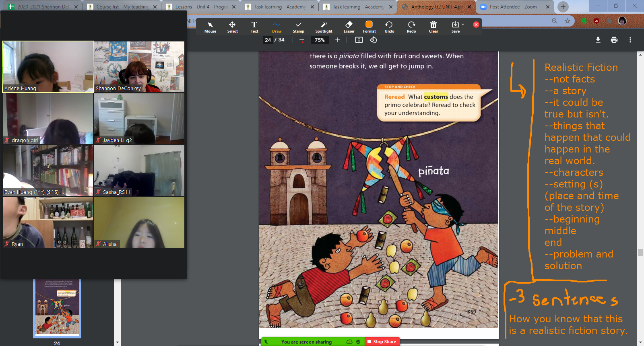Click the green screen sharing phone icon
This screenshot has width=644, height=346.
coord(266,342)
